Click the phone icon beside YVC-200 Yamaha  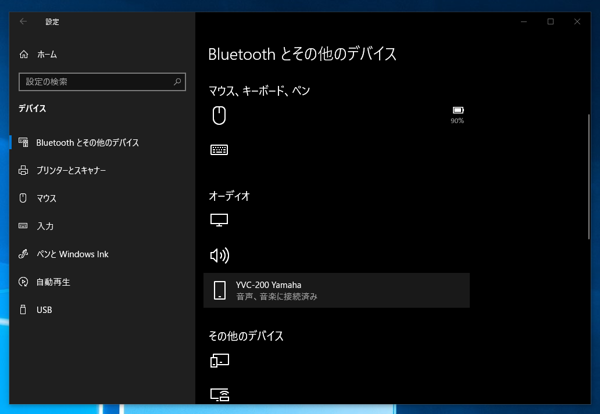(x=220, y=290)
